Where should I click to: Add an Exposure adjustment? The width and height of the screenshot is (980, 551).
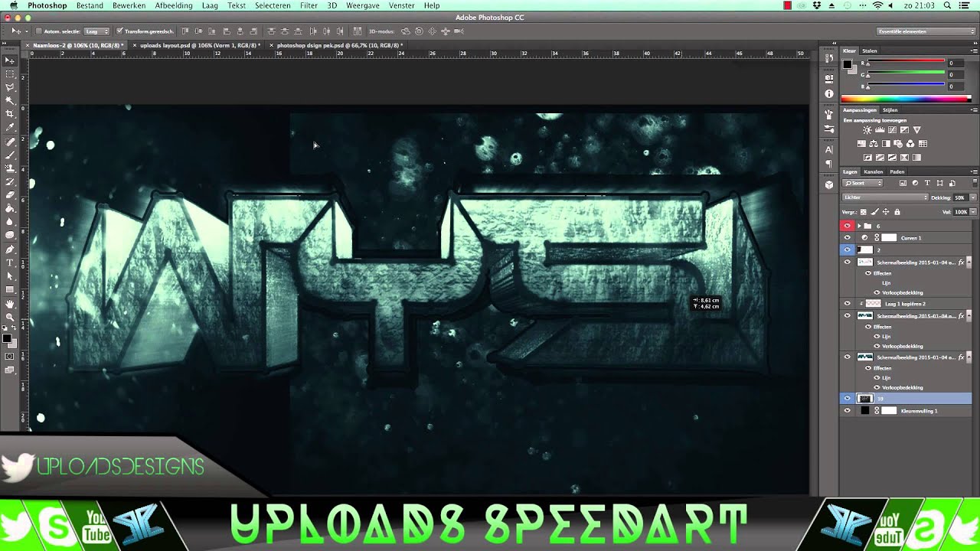click(904, 130)
